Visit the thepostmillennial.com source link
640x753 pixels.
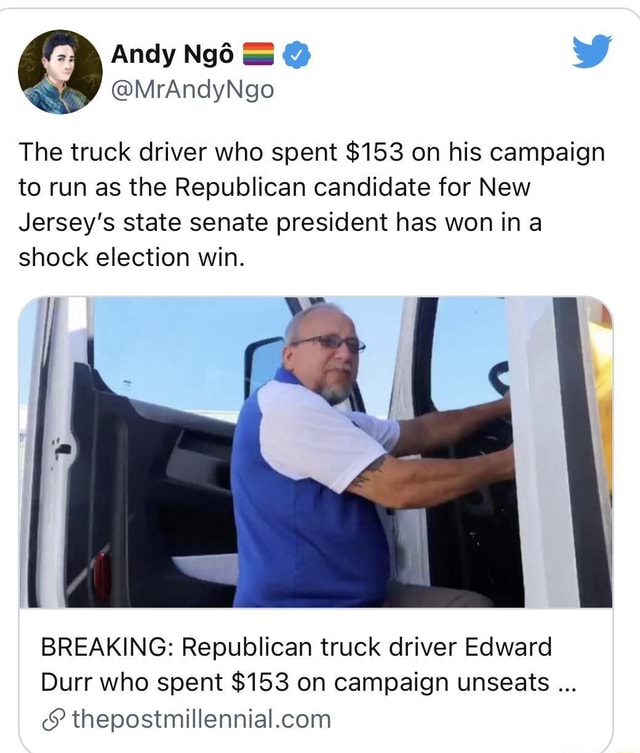(202, 720)
